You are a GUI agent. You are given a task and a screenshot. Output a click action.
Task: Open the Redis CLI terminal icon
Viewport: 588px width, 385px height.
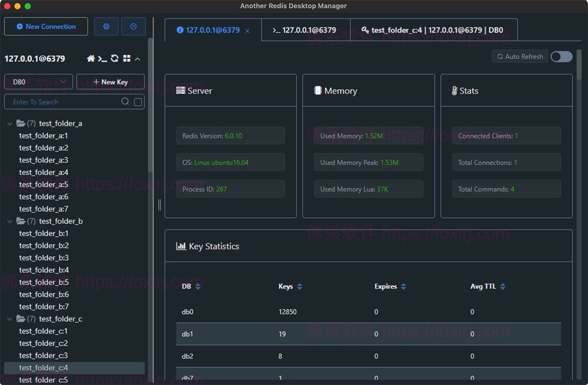102,59
